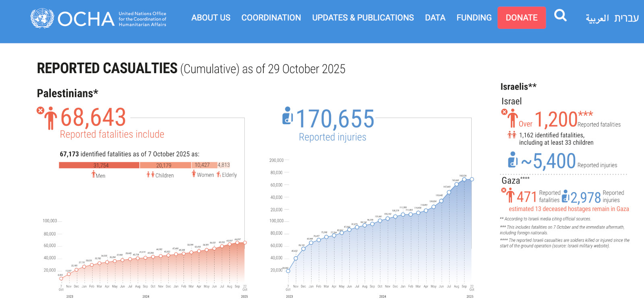644x305 pixels.
Task: Switch site language to Hebrew
Action: click(626, 18)
